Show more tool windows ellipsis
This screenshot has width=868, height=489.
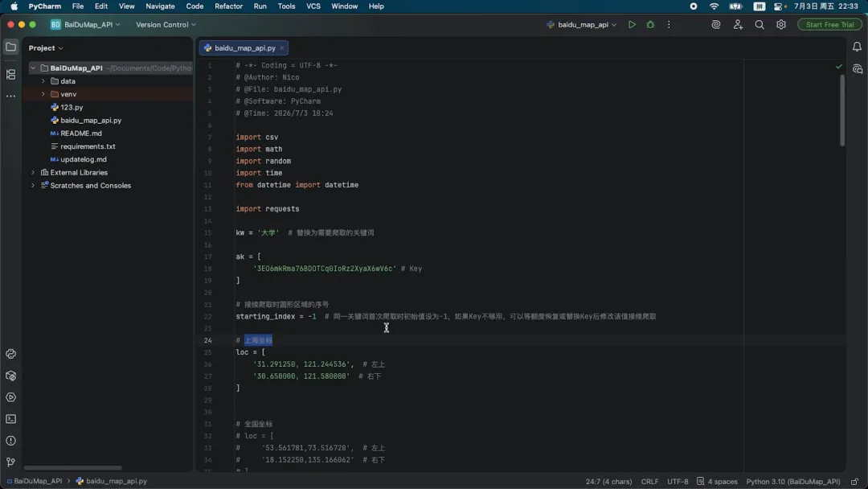click(10, 97)
